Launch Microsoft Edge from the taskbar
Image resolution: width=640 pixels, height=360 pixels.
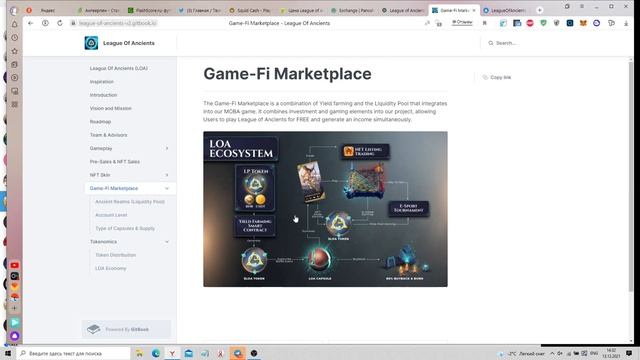156,353
